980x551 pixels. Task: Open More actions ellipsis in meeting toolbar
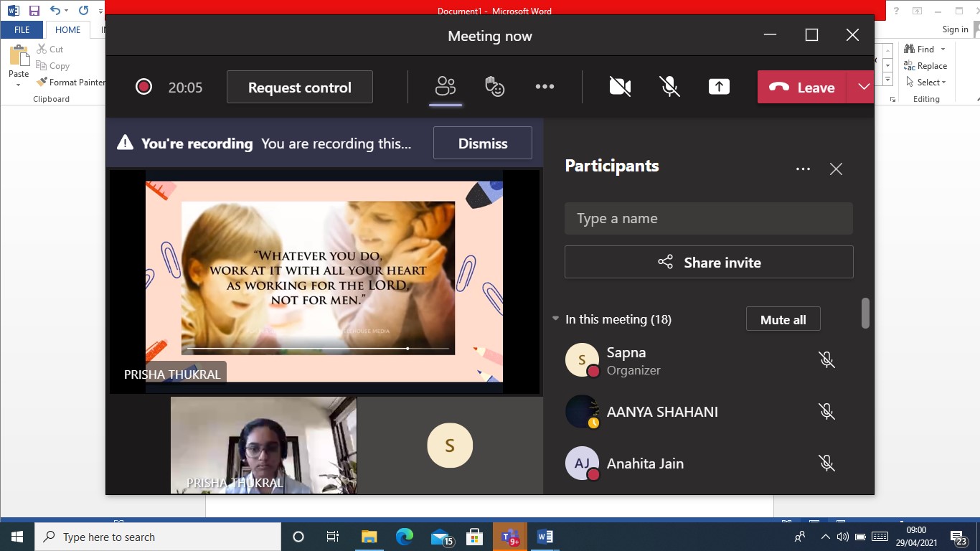point(545,87)
